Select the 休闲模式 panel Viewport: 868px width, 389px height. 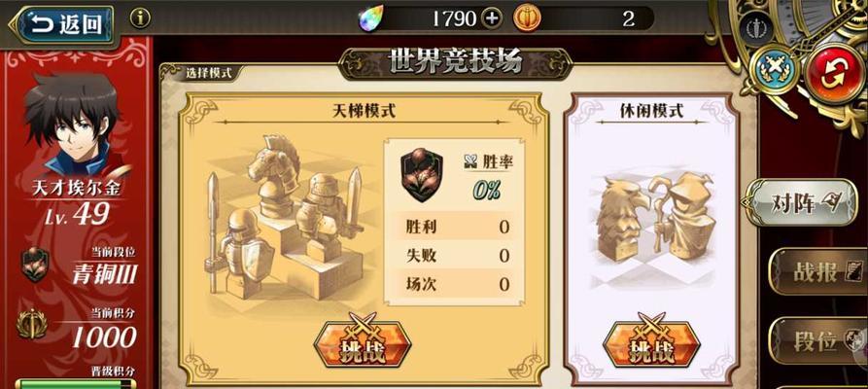tap(651, 238)
